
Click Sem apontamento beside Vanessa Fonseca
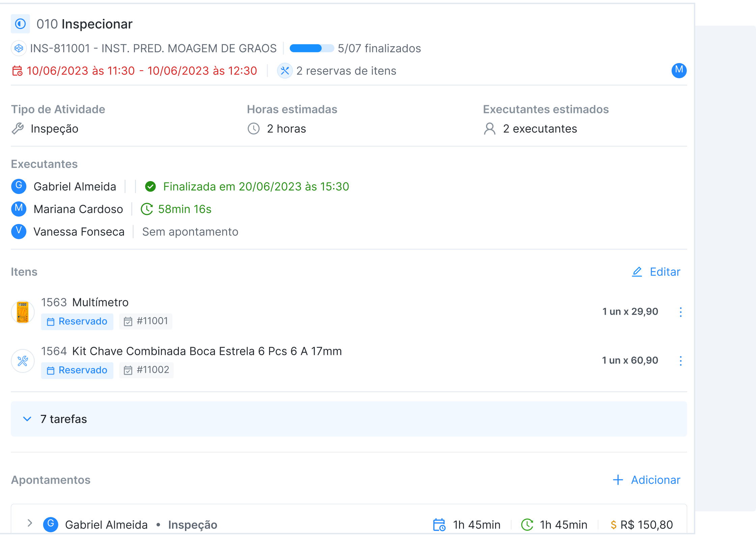[190, 232]
